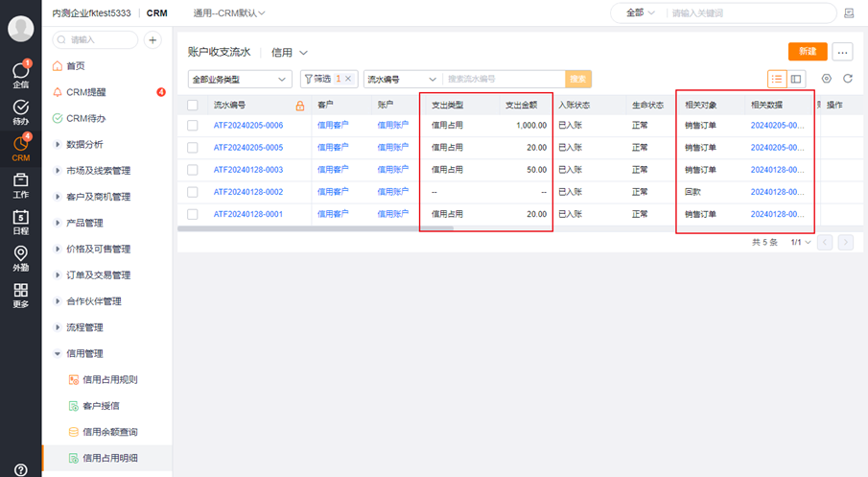Open the 待办 to-do icon
This screenshot has height=477, width=868.
pos(20,112)
